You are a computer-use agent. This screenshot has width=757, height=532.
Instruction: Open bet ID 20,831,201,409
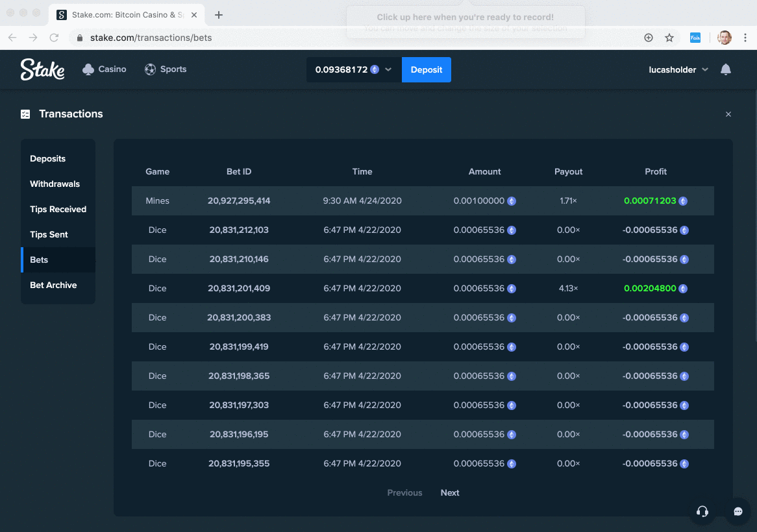(239, 289)
